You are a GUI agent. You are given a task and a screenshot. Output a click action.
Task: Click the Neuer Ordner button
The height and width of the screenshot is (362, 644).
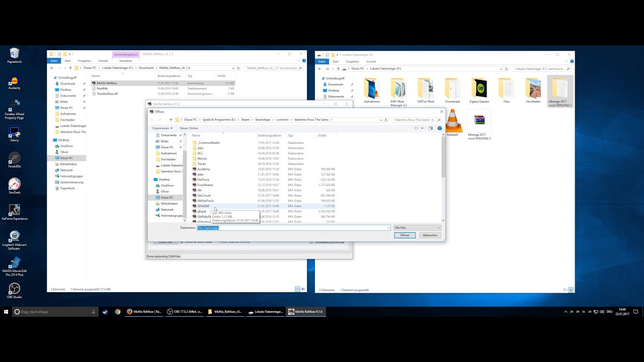point(189,128)
